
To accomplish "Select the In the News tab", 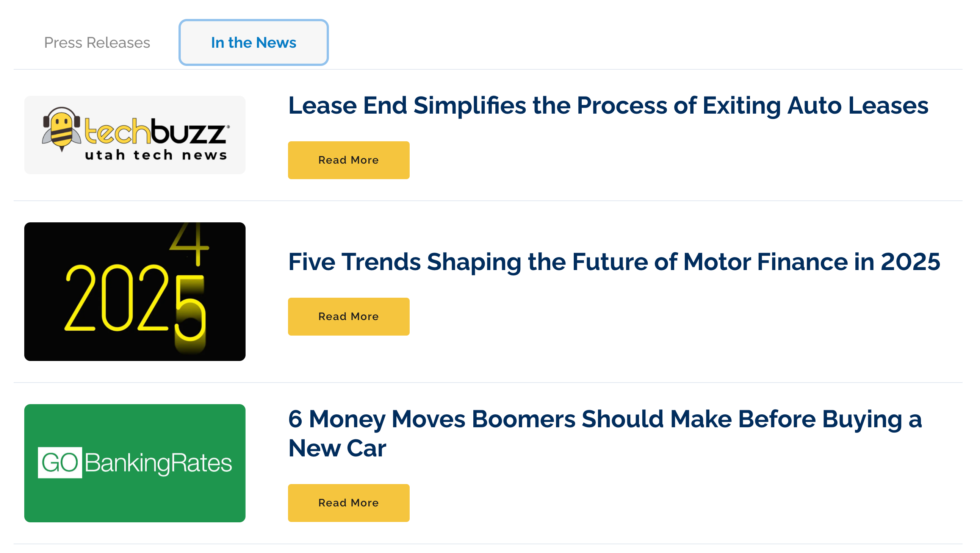I will click(x=253, y=42).
